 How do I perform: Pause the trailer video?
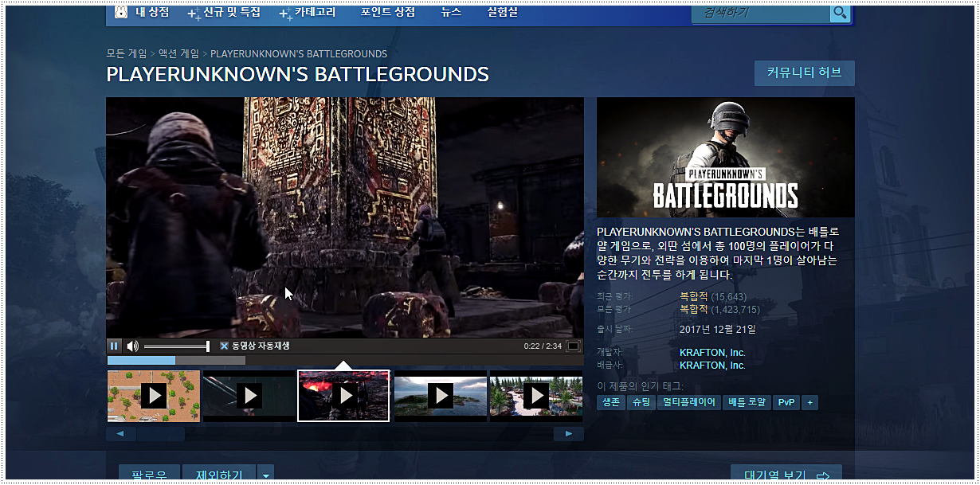pos(114,346)
